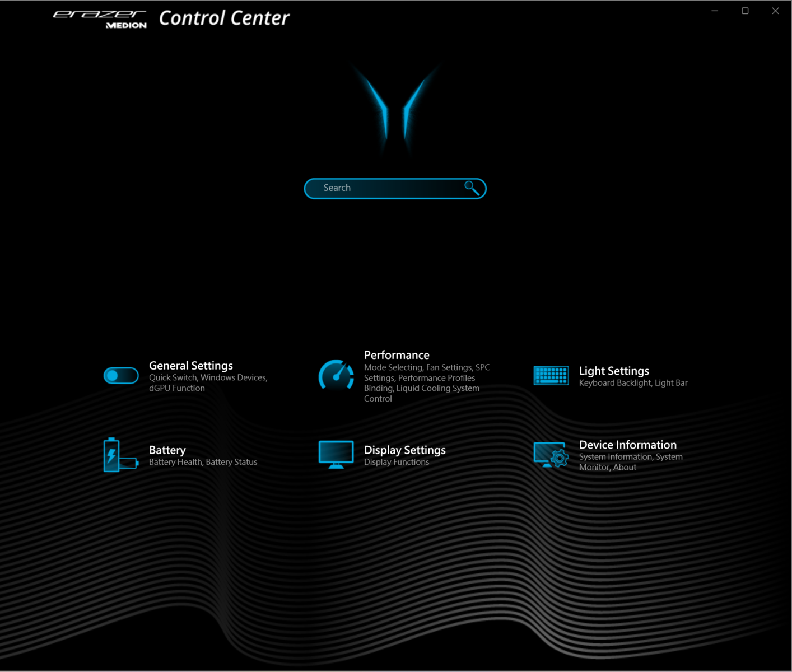This screenshot has height=672, width=792.
Task: Click 'Battery Health, Battery Status' text
Action: click(x=203, y=462)
